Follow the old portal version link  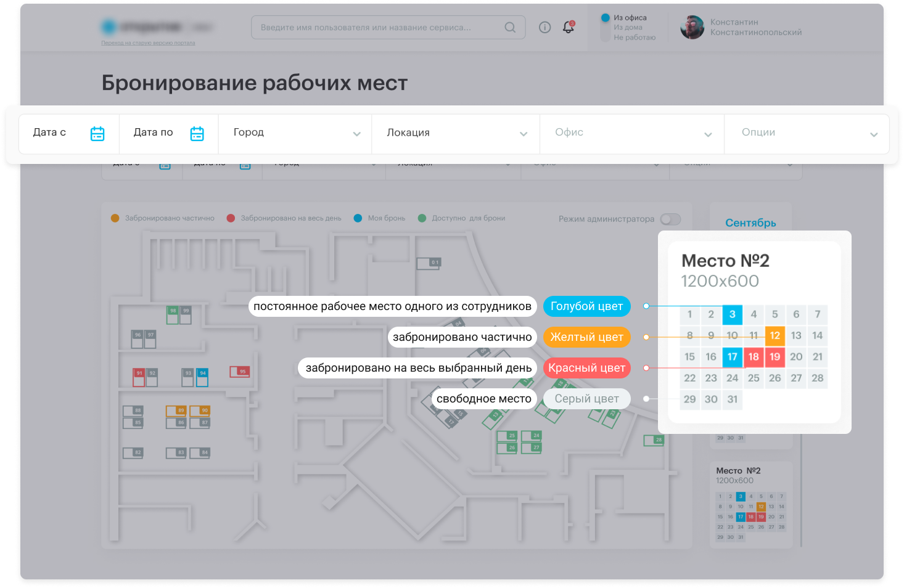pos(148,43)
